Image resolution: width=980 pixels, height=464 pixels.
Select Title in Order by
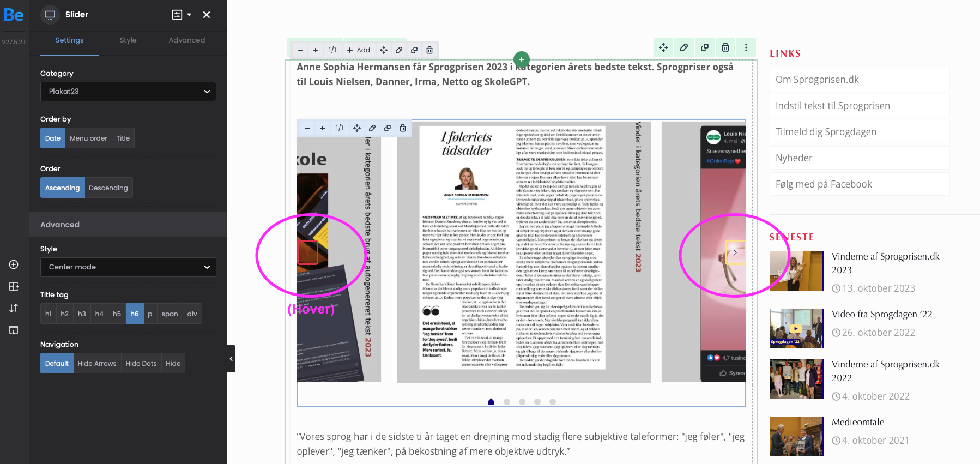(x=123, y=138)
